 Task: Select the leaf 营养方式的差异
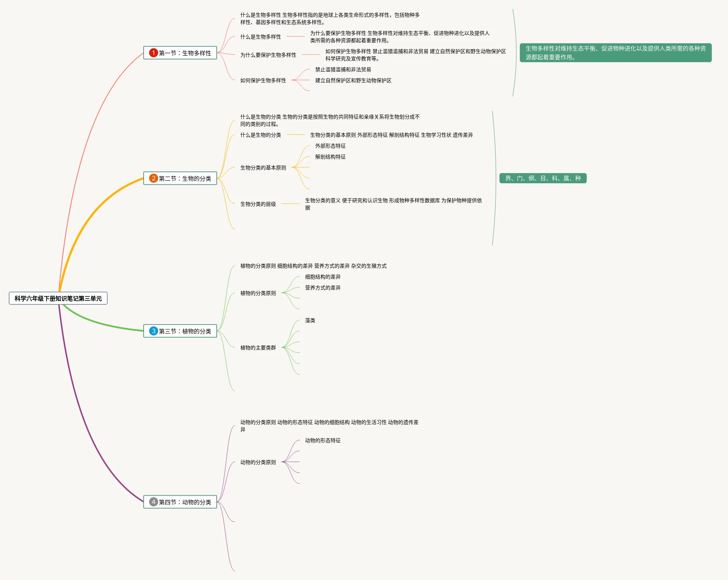point(323,288)
